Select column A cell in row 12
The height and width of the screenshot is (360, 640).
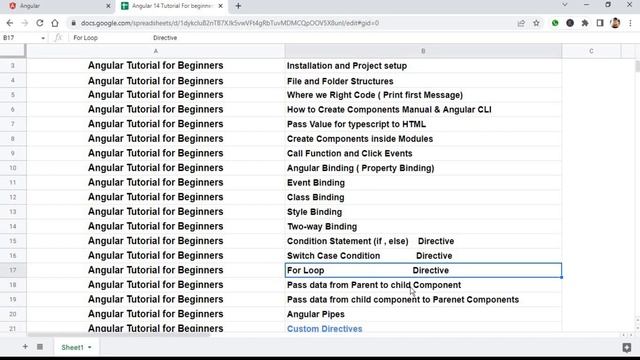tap(156, 197)
